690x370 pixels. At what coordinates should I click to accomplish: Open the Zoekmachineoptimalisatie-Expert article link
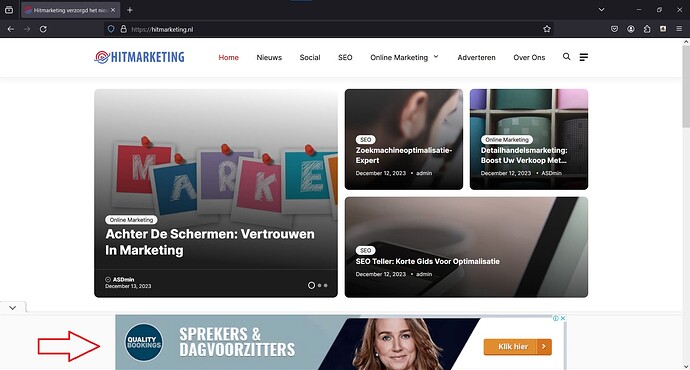pyautogui.click(x=404, y=155)
